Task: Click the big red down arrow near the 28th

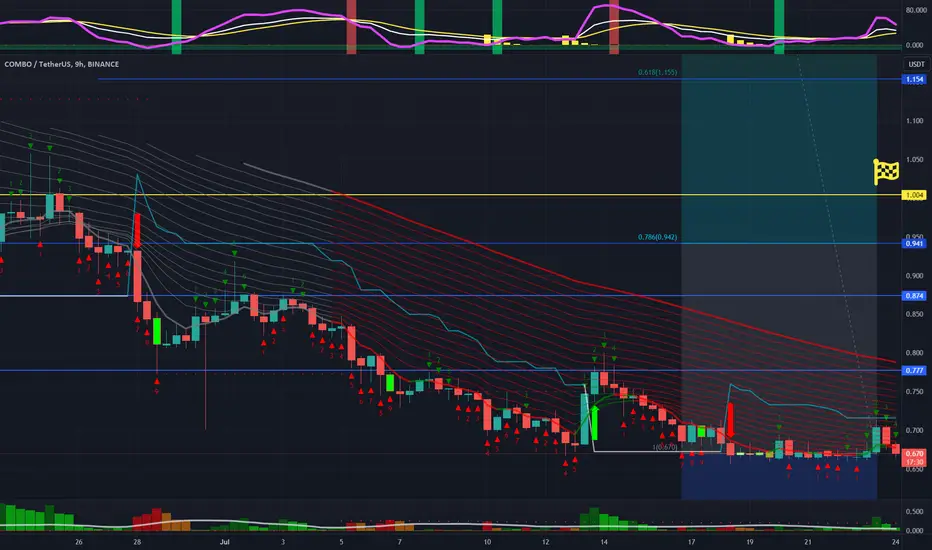Action: tap(137, 231)
